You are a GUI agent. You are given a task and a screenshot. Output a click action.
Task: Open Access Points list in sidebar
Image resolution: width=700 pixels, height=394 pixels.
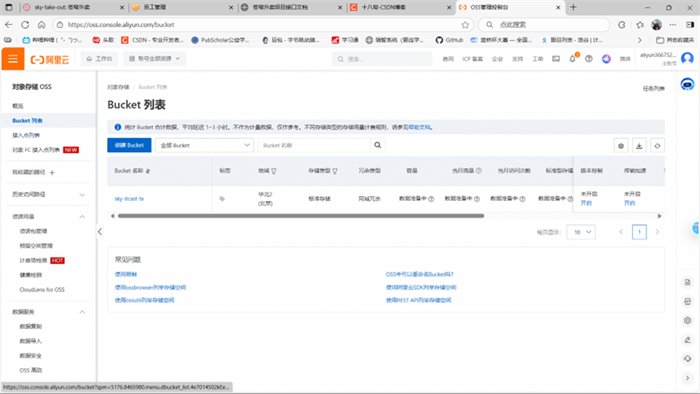(26, 135)
